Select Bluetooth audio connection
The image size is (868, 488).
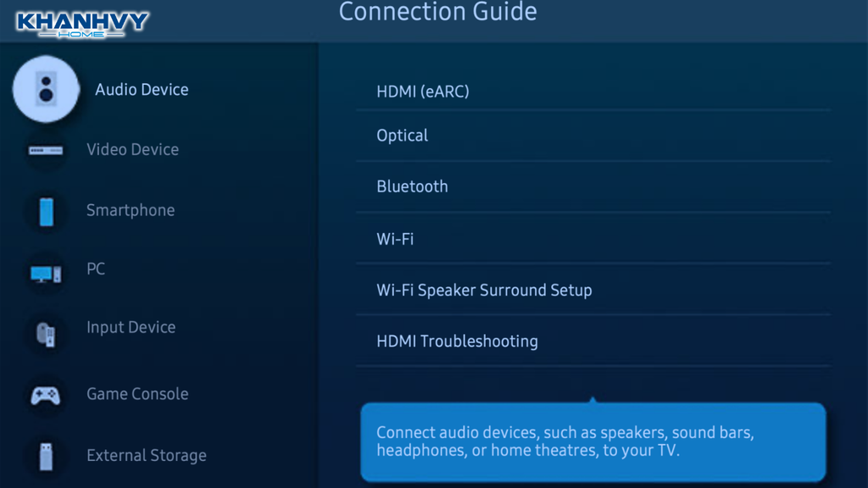point(412,186)
